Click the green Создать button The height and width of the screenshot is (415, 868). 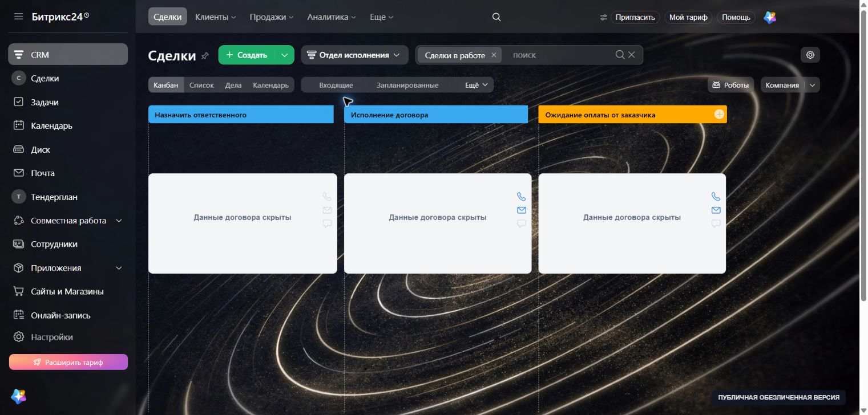247,55
